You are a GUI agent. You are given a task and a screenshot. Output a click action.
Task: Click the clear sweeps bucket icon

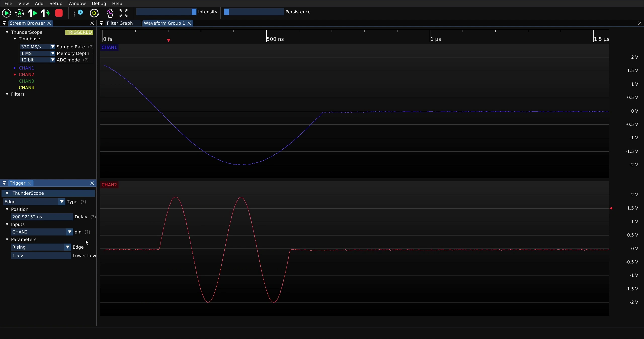coord(110,13)
